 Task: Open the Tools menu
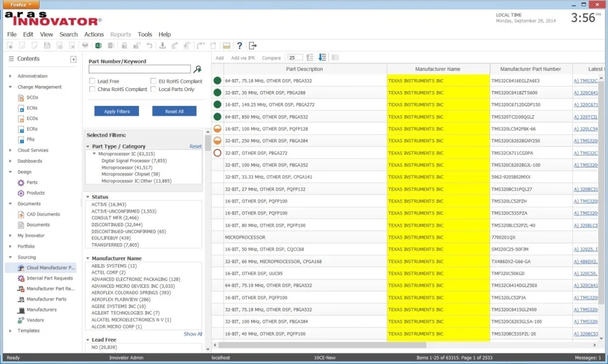pyautogui.click(x=145, y=35)
